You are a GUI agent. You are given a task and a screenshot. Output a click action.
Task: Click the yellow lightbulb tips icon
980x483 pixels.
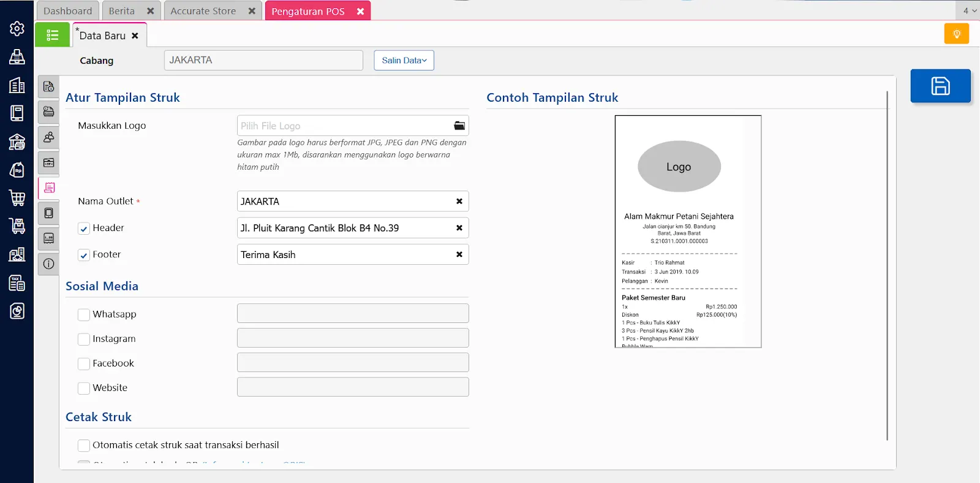(x=957, y=34)
